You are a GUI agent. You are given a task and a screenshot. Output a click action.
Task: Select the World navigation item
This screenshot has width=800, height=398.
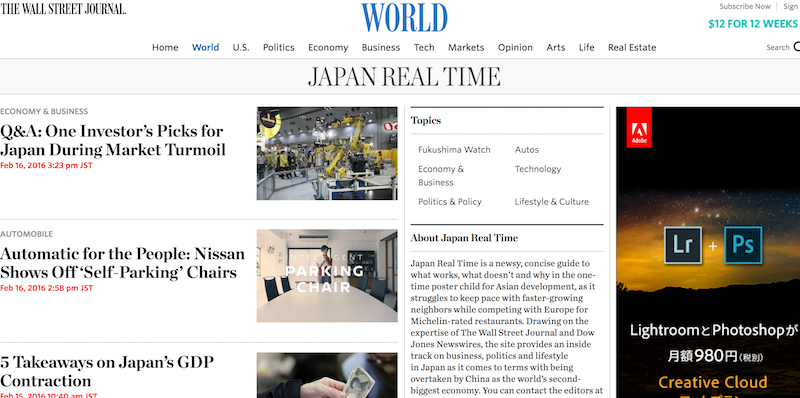click(x=206, y=47)
